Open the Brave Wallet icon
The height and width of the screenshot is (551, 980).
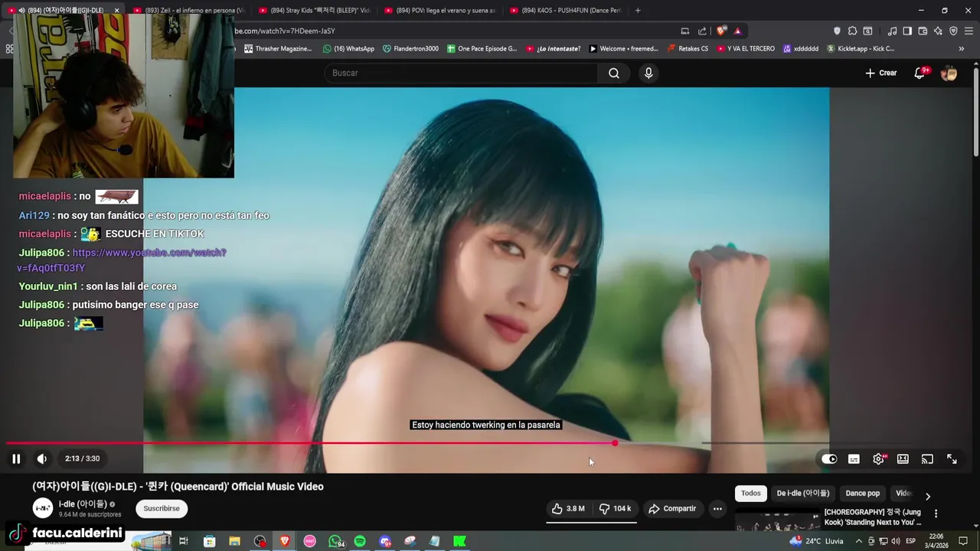pos(923,31)
